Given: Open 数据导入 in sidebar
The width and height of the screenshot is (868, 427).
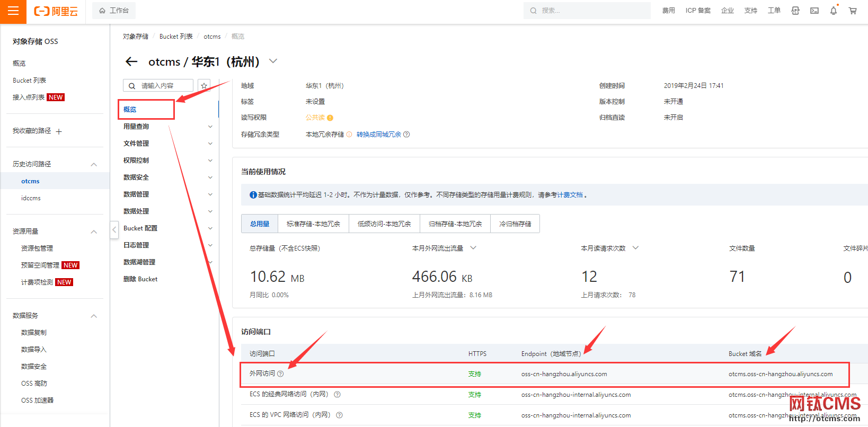Looking at the screenshot, I should (34, 349).
